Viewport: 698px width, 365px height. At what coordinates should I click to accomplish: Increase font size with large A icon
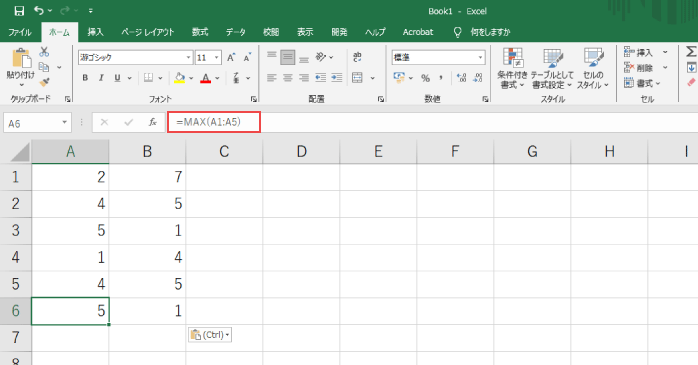(x=231, y=57)
